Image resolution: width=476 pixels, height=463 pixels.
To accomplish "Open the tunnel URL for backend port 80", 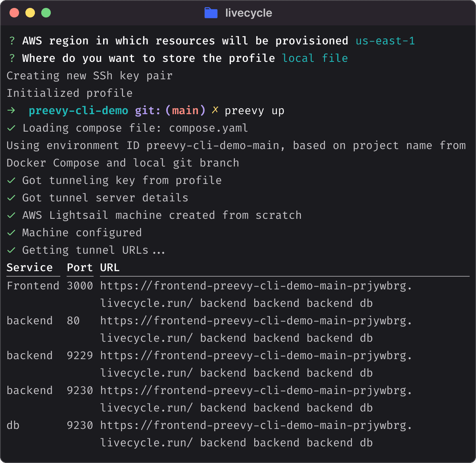I will 256,329.
